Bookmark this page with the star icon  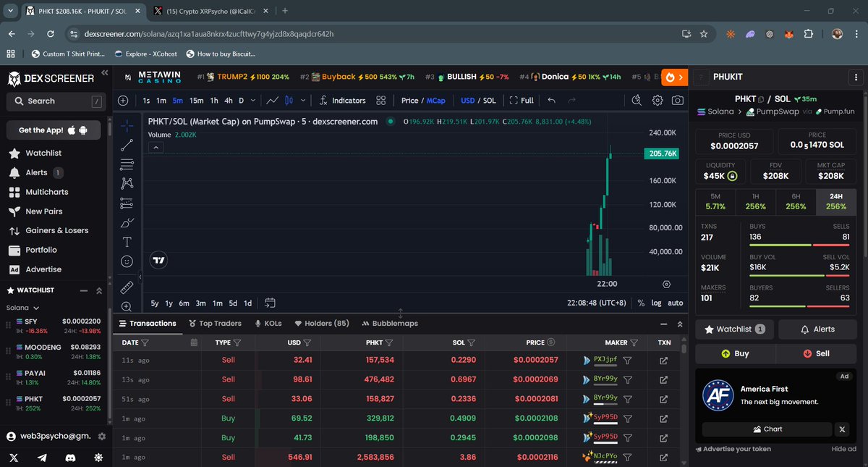click(704, 34)
